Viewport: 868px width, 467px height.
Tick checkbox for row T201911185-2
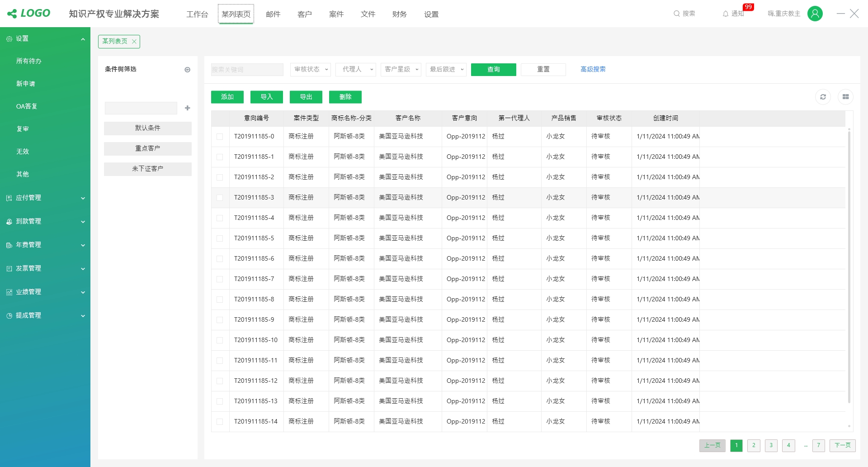[220, 177]
